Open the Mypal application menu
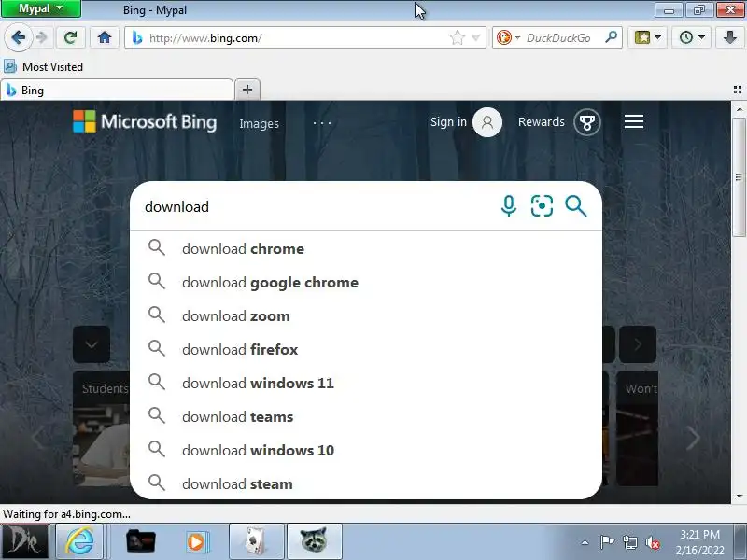 click(41, 8)
